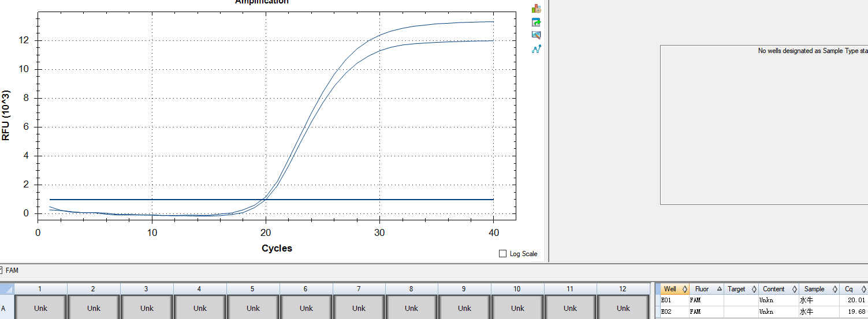The height and width of the screenshot is (319, 868).
Task: Select plate column 9 header
Action: 464,289
